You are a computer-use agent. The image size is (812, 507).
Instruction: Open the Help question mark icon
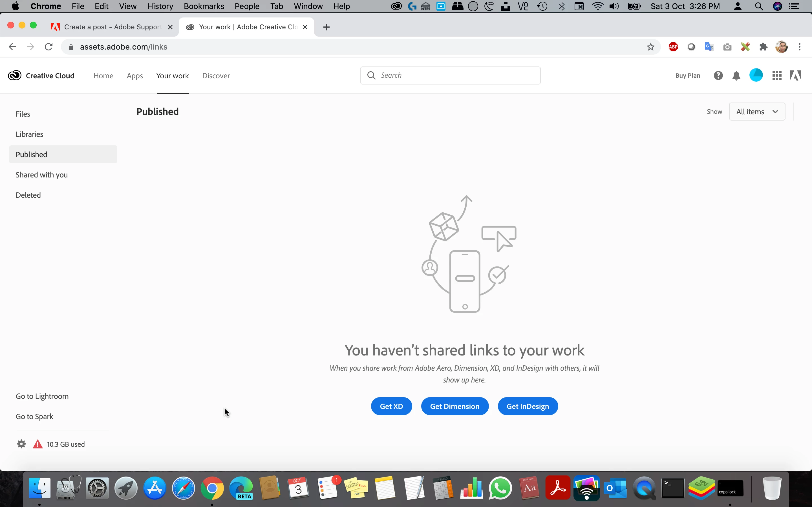(x=718, y=75)
